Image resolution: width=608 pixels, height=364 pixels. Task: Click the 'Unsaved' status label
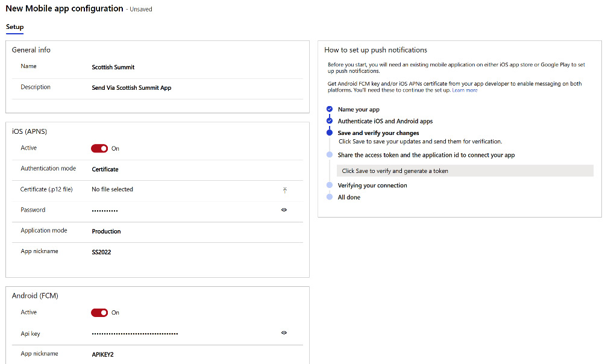(141, 9)
